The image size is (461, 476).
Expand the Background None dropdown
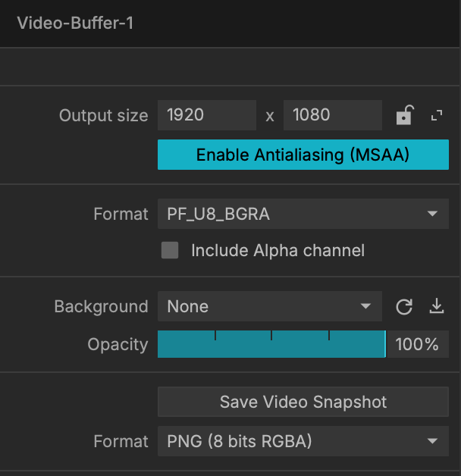[270, 306]
